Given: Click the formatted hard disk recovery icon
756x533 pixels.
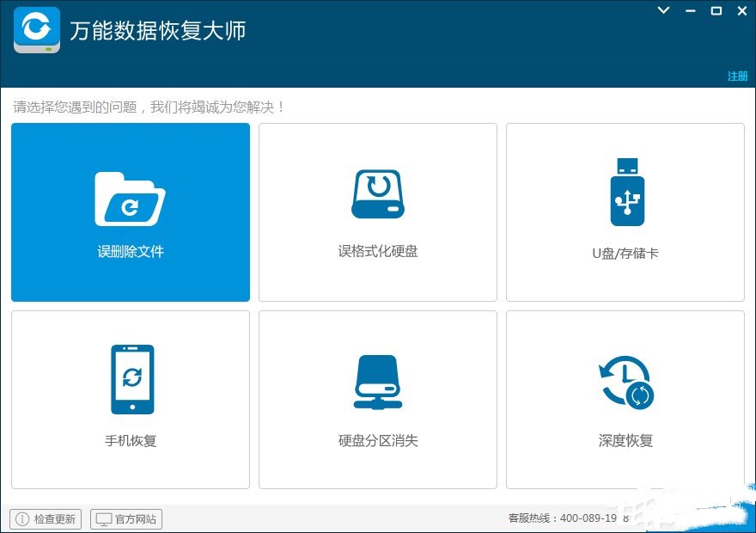Looking at the screenshot, I should [377, 193].
